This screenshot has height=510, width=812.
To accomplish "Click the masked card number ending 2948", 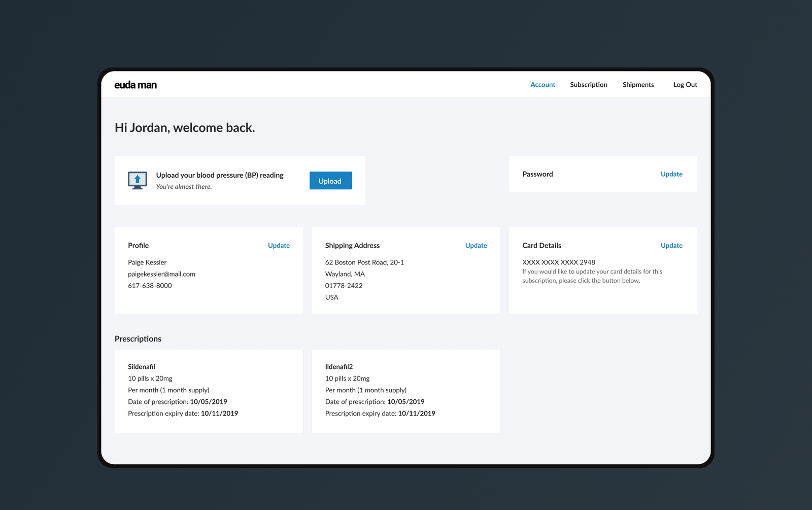I will [x=558, y=262].
